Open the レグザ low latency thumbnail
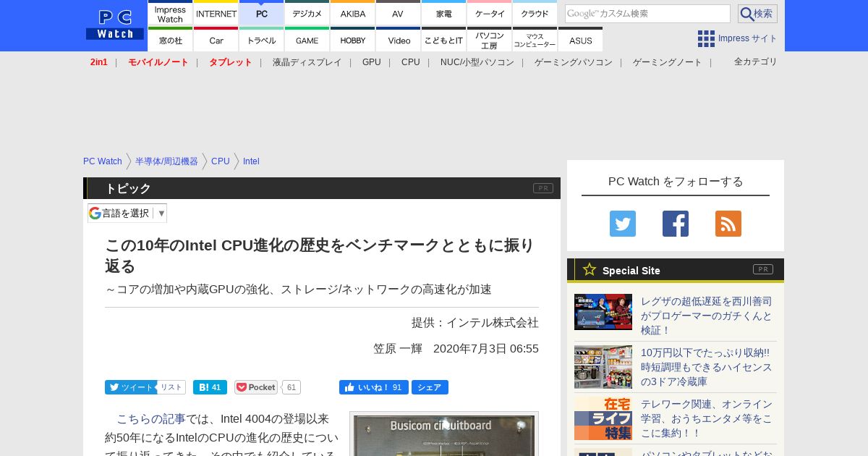The image size is (868, 456). 603,312
